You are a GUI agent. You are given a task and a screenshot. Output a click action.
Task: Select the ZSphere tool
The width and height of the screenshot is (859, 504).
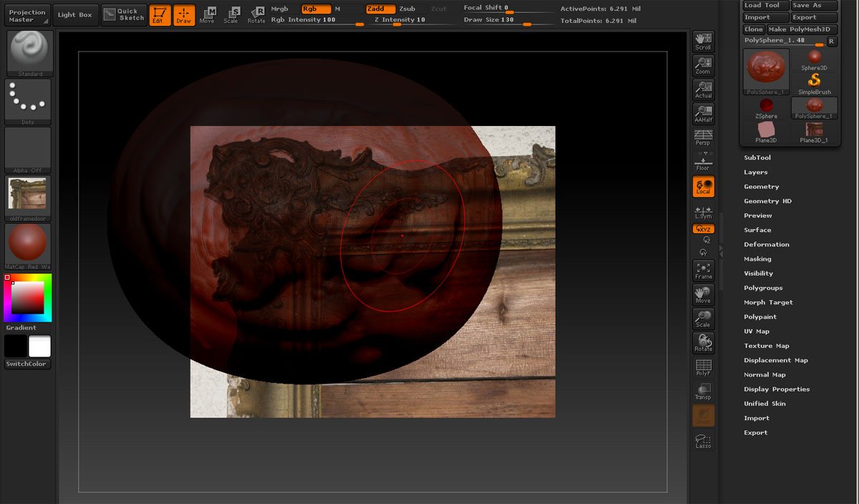point(766,108)
